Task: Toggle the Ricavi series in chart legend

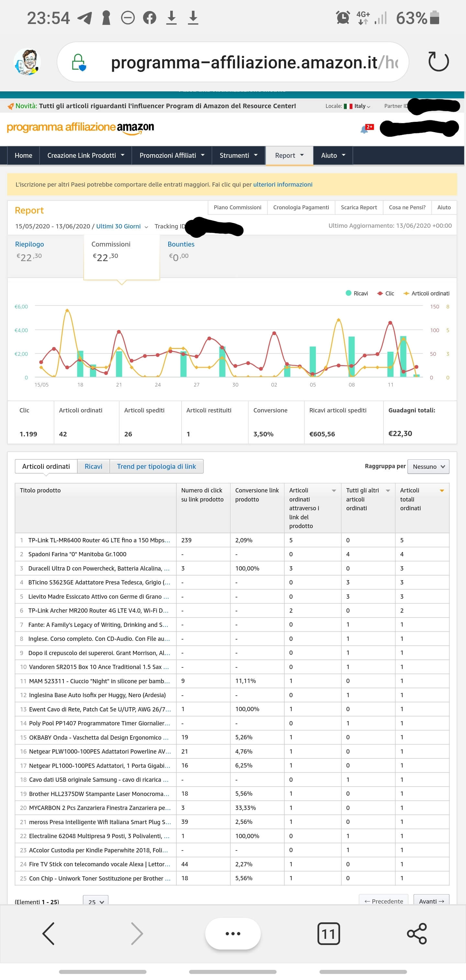Action: pos(357,293)
